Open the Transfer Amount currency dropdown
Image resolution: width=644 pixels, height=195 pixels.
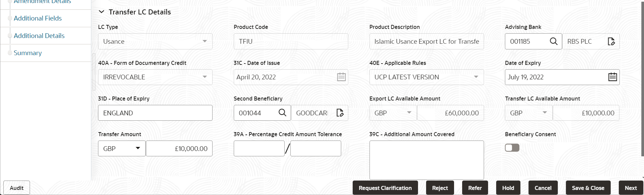(138, 148)
